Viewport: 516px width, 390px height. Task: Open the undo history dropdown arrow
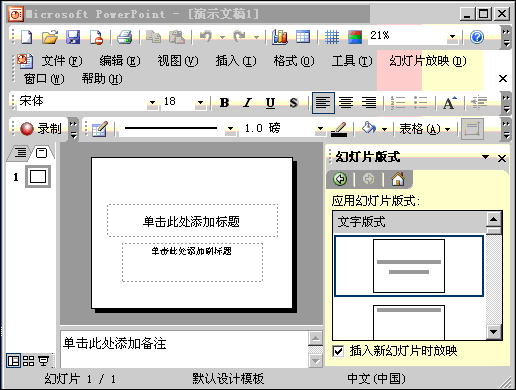pos(222,37)
